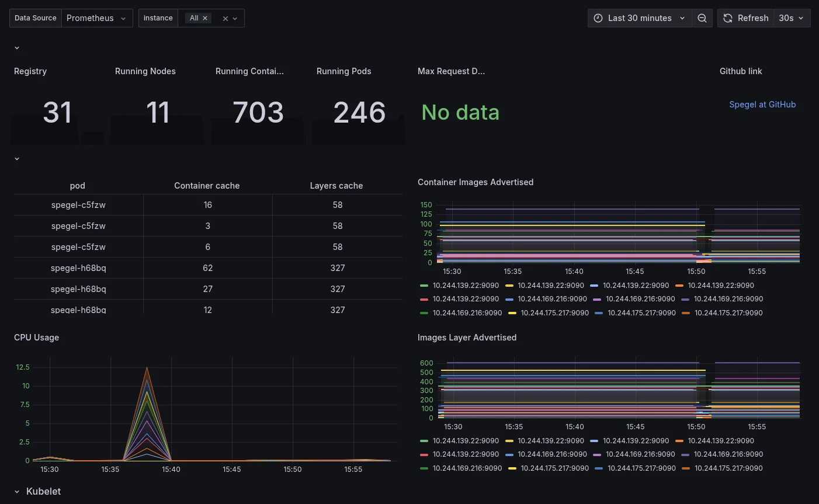Viewport: 819px width, 504px height.
Task: Toggle 10.244.139.22:9090 in Container Images Advertised legend
Action: tap(466, 286)
